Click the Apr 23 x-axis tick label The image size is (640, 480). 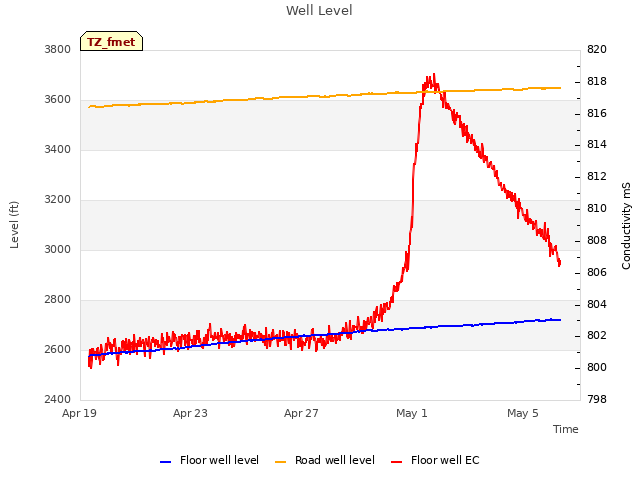click(190, 413)
